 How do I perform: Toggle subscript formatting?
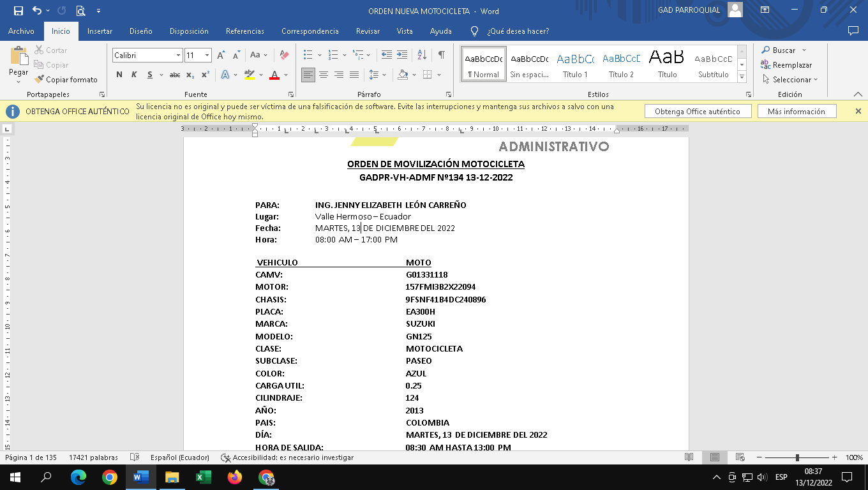tap(190, 75)
